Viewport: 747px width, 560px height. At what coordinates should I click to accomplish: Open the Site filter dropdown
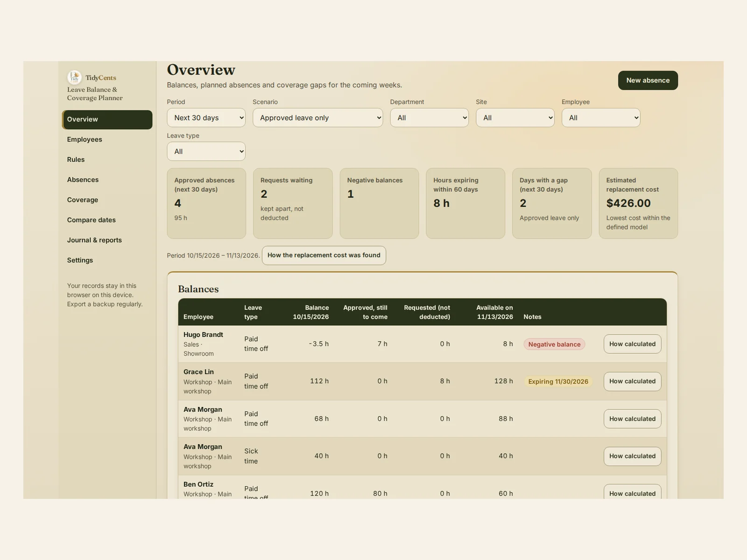[515, 118]
